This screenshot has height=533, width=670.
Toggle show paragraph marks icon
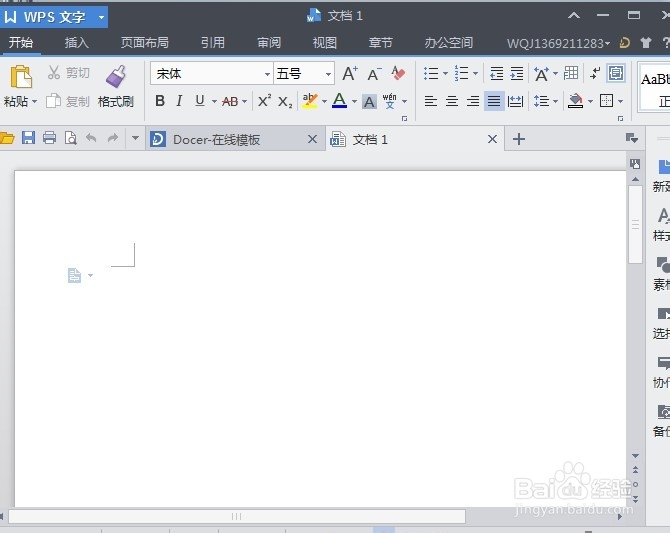(595, 73)
